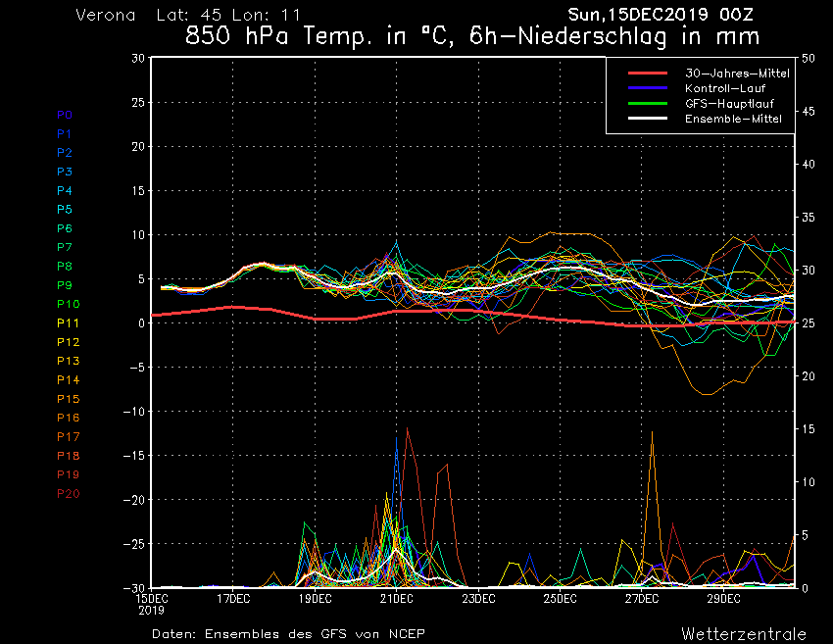Click the 29DEC x-axis date label

point(723,599)
